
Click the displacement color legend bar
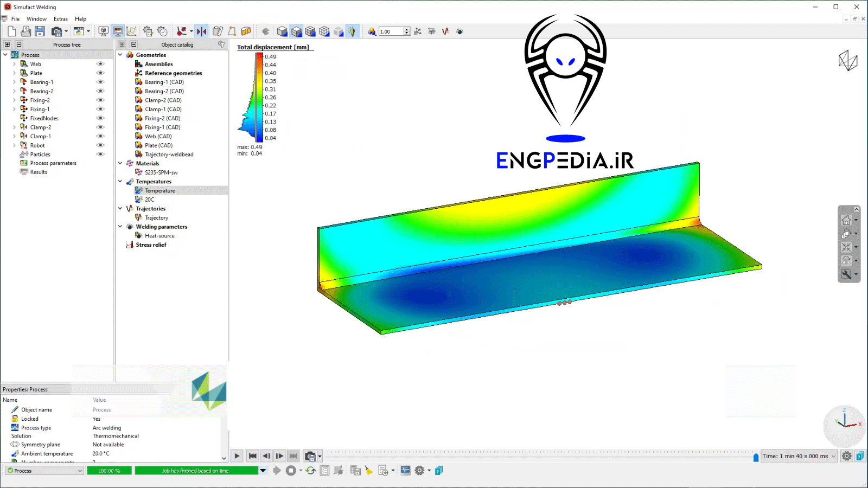[x=259, y=97]
